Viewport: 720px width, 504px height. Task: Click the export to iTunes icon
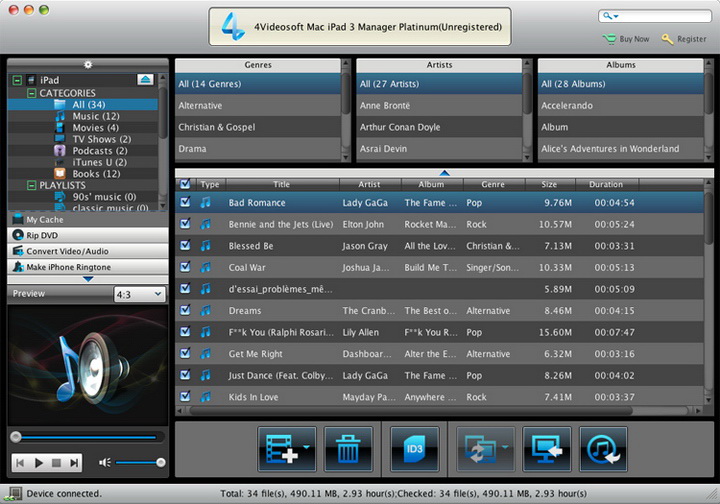603,449
